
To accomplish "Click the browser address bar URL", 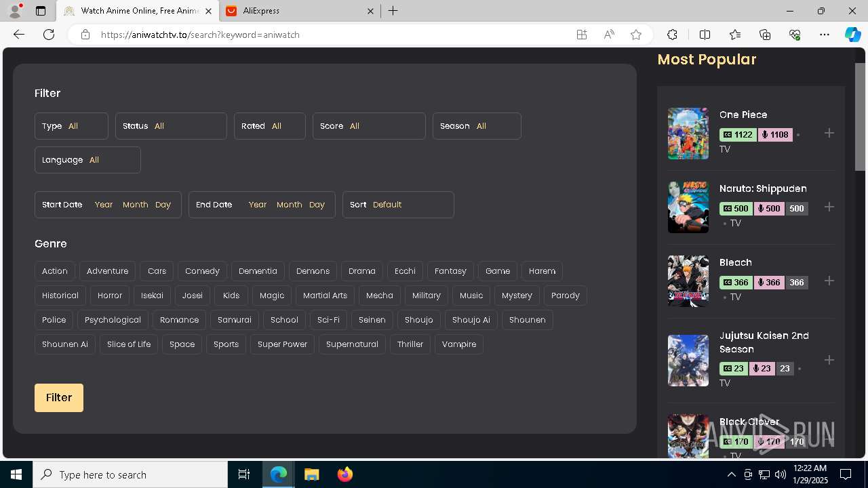I will tap(200, 35).
